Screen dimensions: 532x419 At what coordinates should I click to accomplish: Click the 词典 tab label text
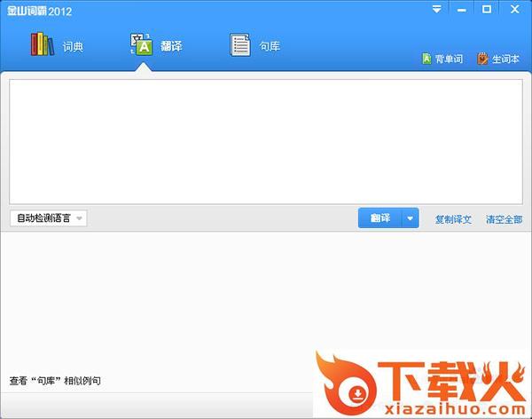point(73,46)
